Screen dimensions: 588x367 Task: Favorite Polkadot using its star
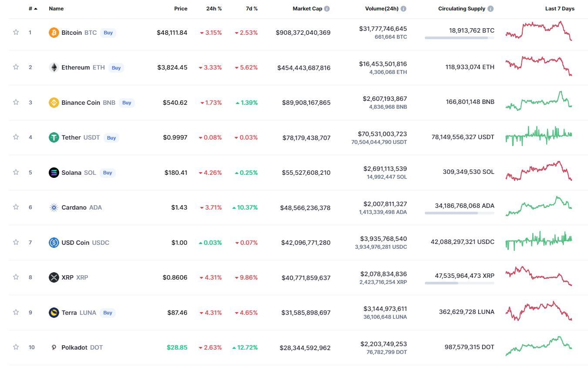click(16, 347)
